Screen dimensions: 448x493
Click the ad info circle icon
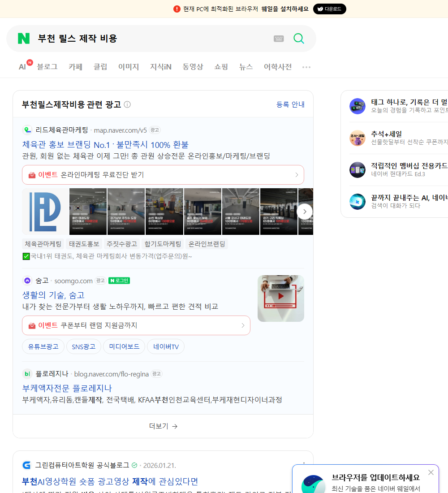coord(127,104)
